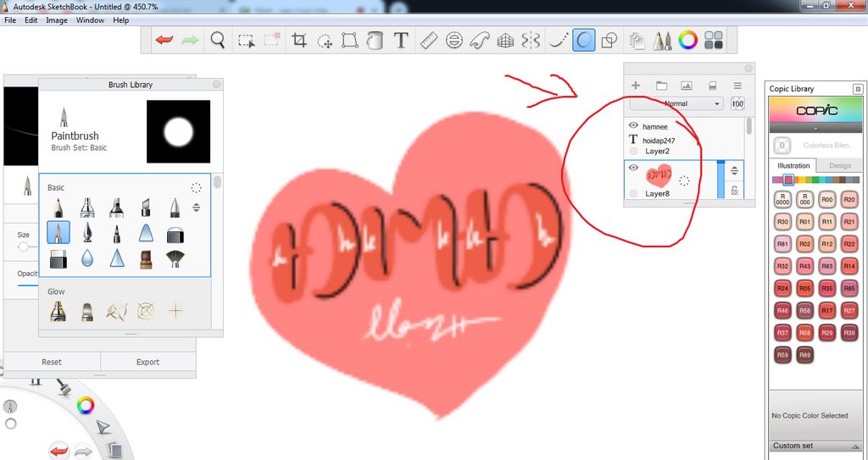Add image layer via picture icon

[x=687, y=86]
